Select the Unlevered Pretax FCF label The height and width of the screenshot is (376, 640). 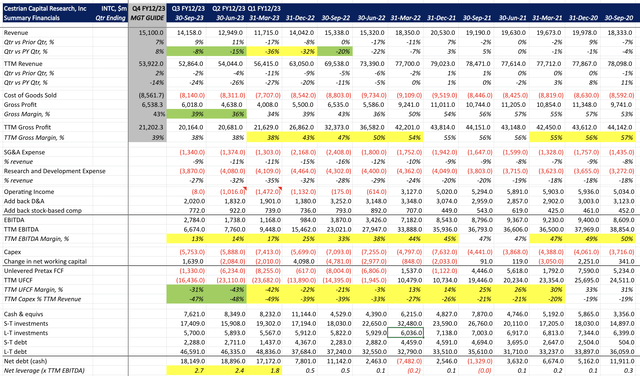tap(33, 271)
